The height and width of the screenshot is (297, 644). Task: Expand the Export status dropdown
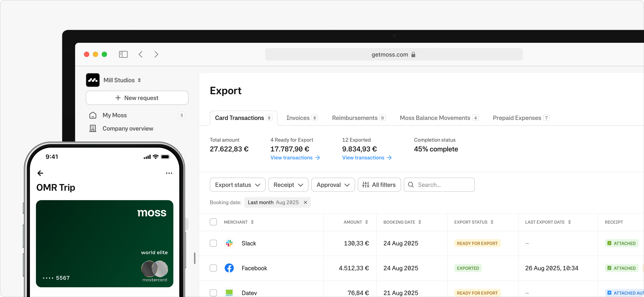tap(238, 185)
